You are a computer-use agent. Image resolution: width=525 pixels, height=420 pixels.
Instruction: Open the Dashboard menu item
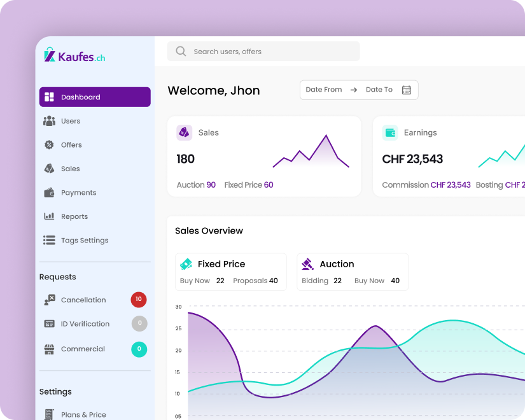pyautogui.click(x=95, y=97)
